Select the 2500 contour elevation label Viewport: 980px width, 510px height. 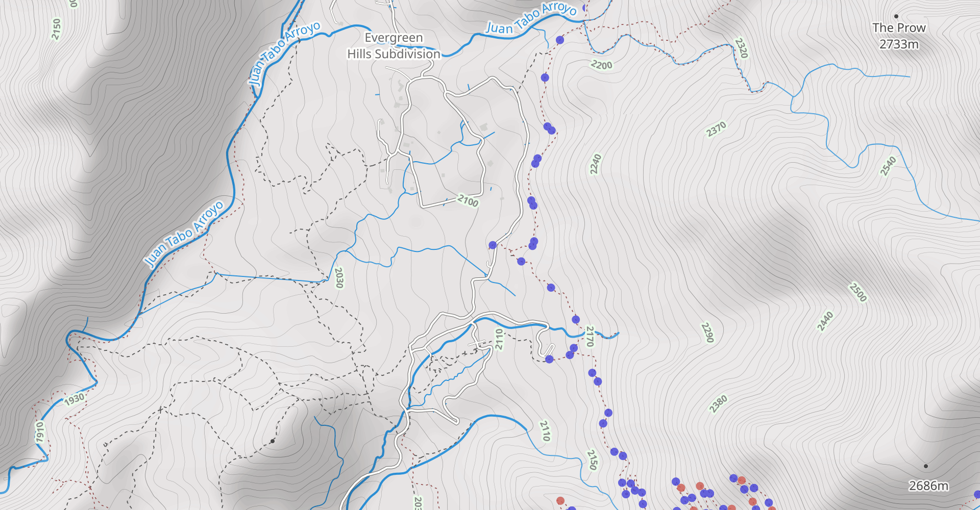pos(858,292)
